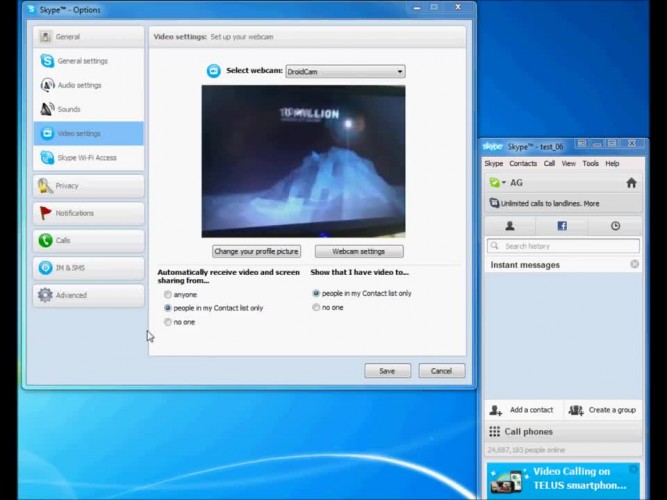Open the Tools menu
The height and width of the screenshot is (500, 667).
point(590,163)
